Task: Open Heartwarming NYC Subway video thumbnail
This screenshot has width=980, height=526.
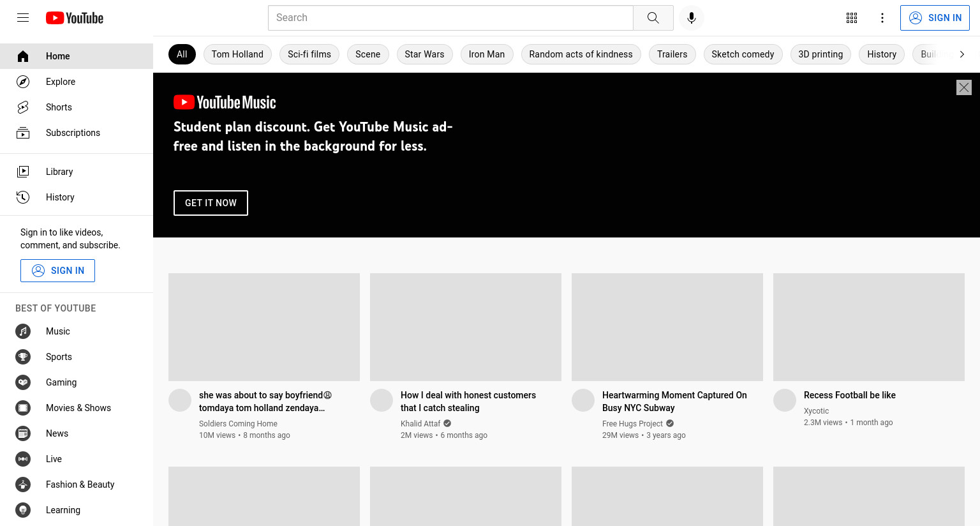Action: (667, 327)
